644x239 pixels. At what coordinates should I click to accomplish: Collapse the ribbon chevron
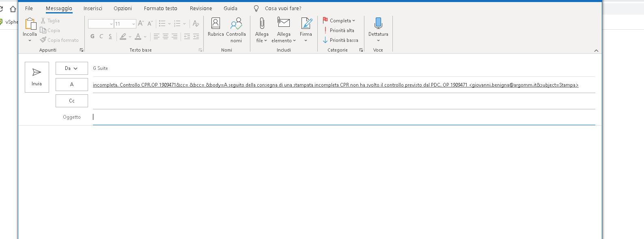click(x=596, y=50)
